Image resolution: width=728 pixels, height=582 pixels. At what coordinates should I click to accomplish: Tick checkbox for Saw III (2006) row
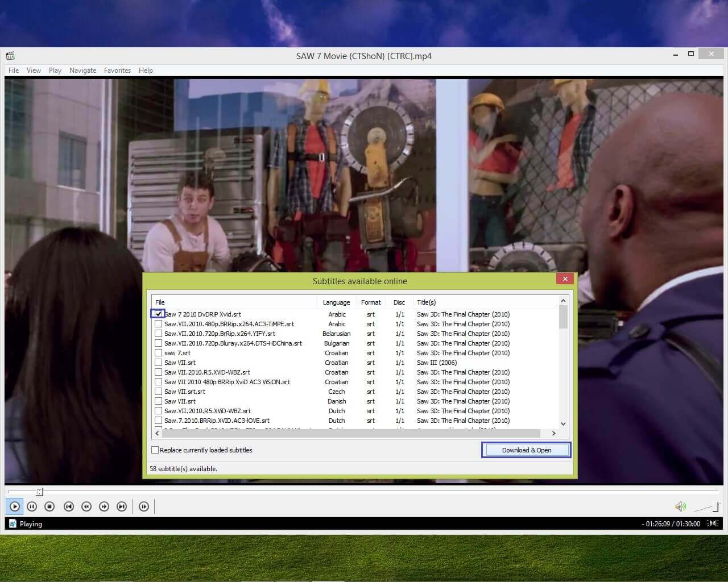tap(158, 363)
